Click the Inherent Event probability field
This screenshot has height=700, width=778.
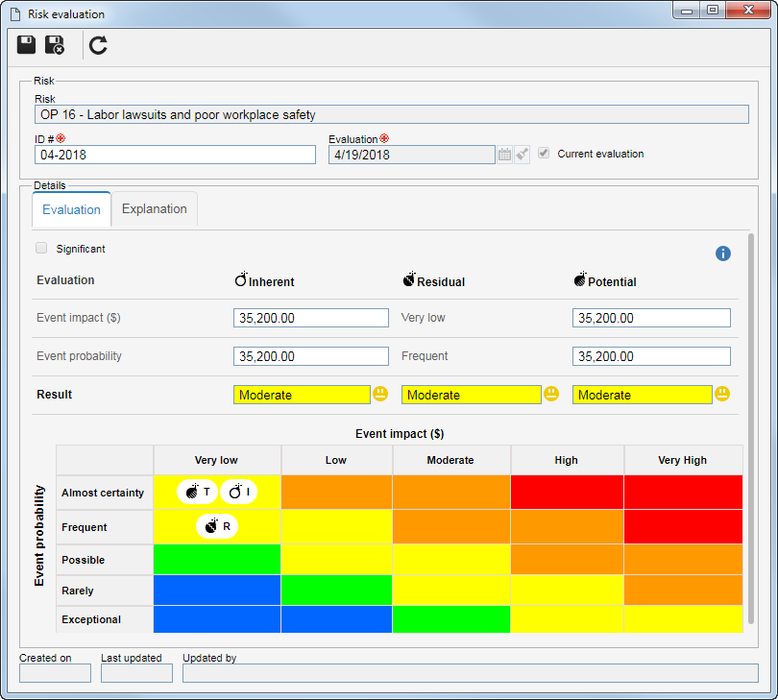pos(311,356)
